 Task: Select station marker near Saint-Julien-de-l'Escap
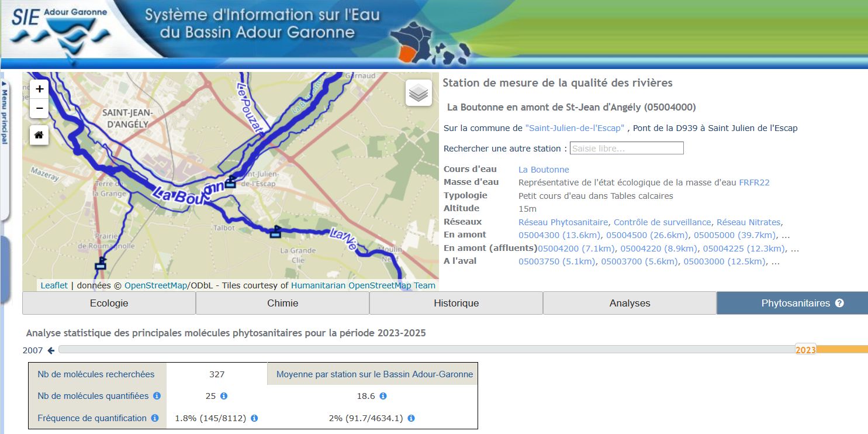pos(230,182)
